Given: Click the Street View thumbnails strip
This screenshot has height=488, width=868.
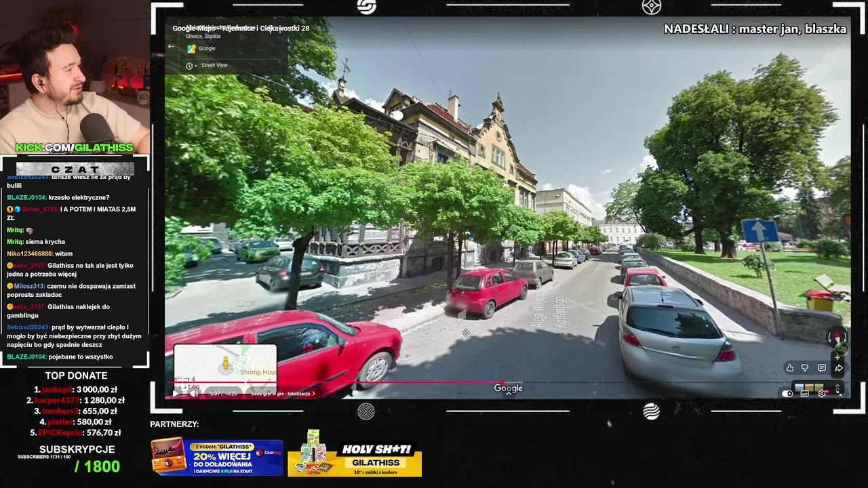Looking at the screenshot, I should point(809,388).
